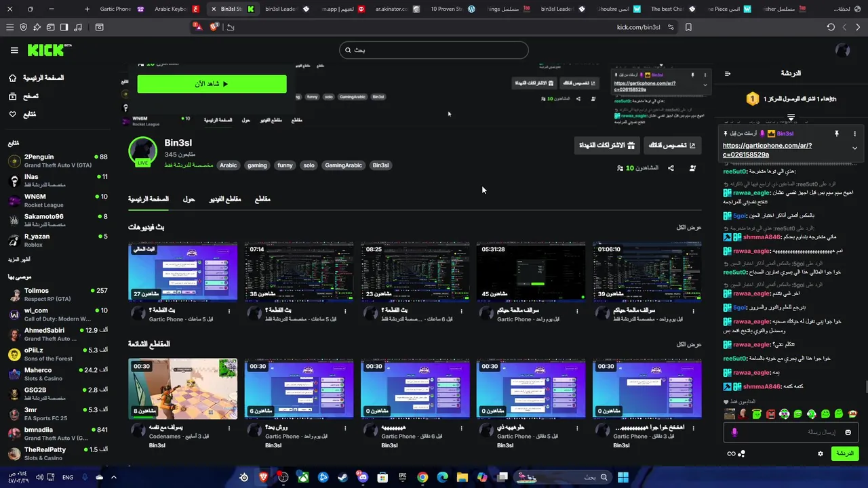Viewport: 868px width, 488px height.
Task: Click the angry red emote
Action: tap(770, 413)
